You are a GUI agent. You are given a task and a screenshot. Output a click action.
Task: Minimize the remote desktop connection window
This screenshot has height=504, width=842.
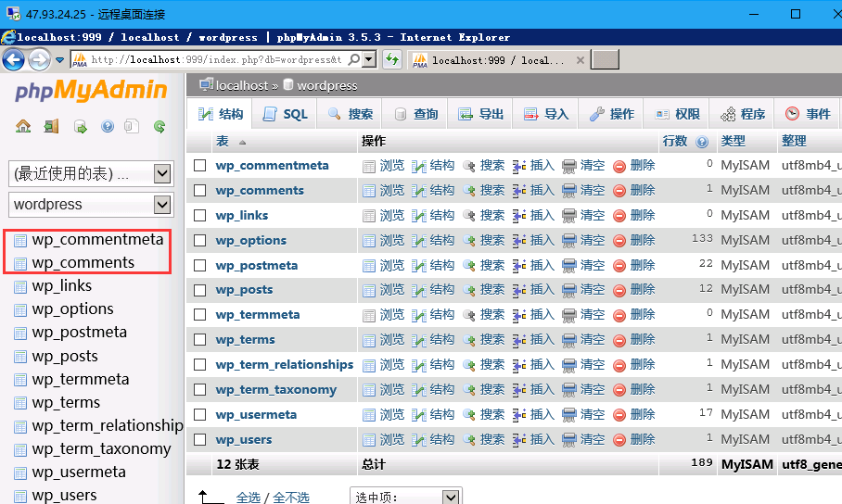point(754,14)
